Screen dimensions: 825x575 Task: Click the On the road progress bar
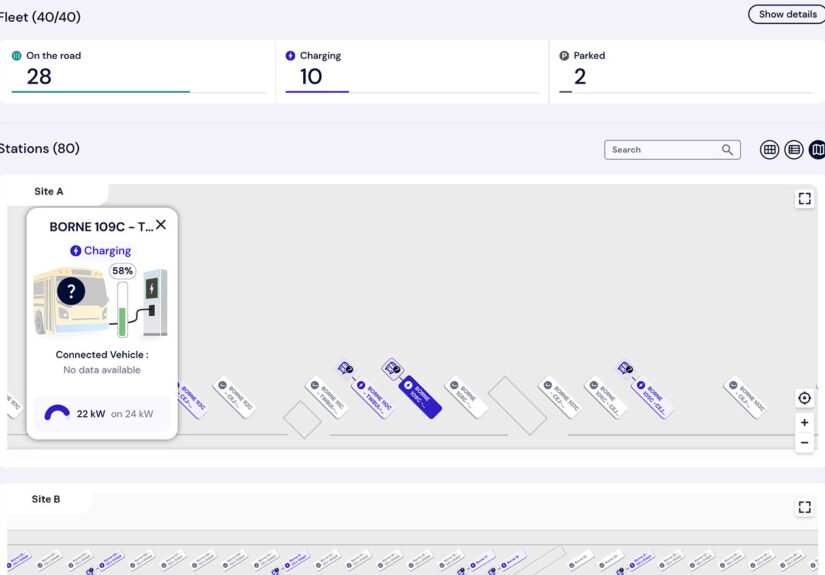click(139, 92)
